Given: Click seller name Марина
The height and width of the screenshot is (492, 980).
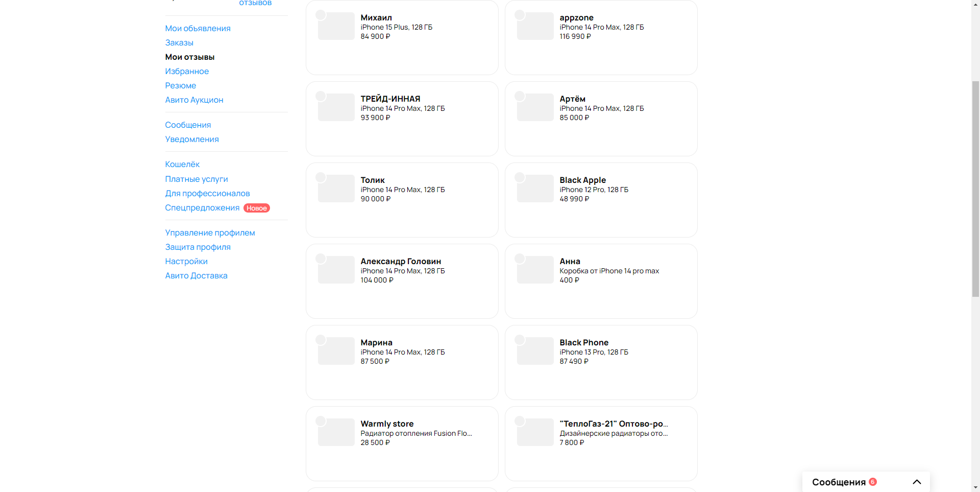Looking at the screenshot, I should tap(376, 343).
